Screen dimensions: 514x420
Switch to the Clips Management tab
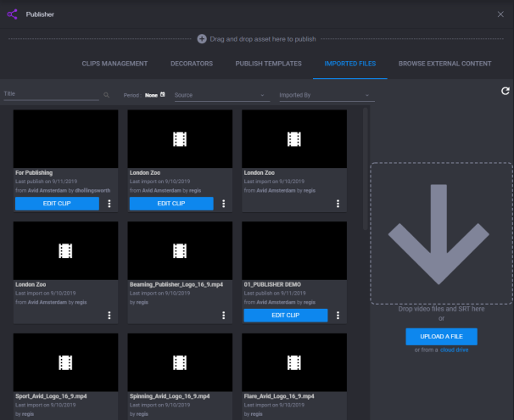pyautogui.click(x=115, y=64)
